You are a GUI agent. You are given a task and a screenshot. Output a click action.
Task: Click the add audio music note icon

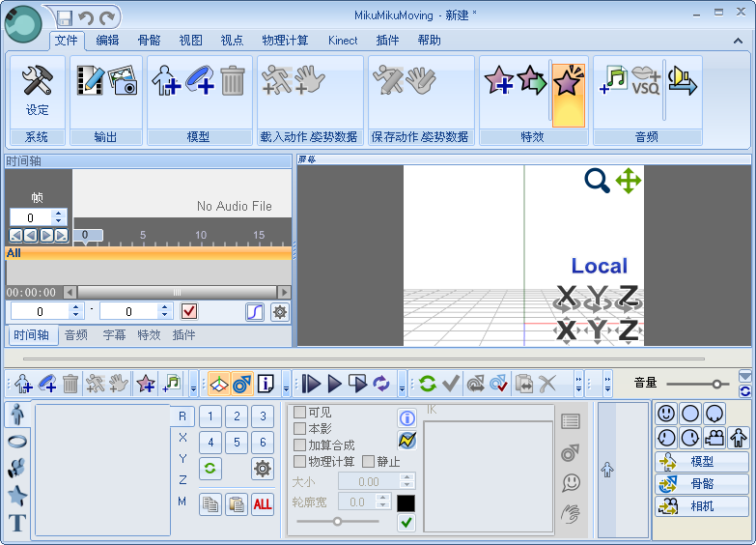point(613,79)
